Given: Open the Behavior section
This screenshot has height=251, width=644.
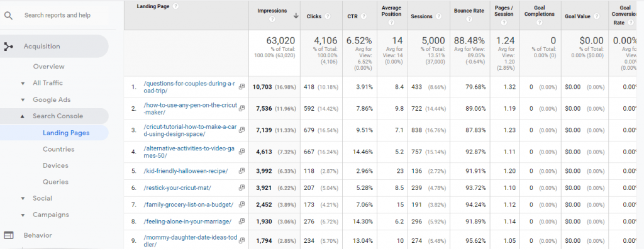Looking at the screenshot, I should pos(38,235).
